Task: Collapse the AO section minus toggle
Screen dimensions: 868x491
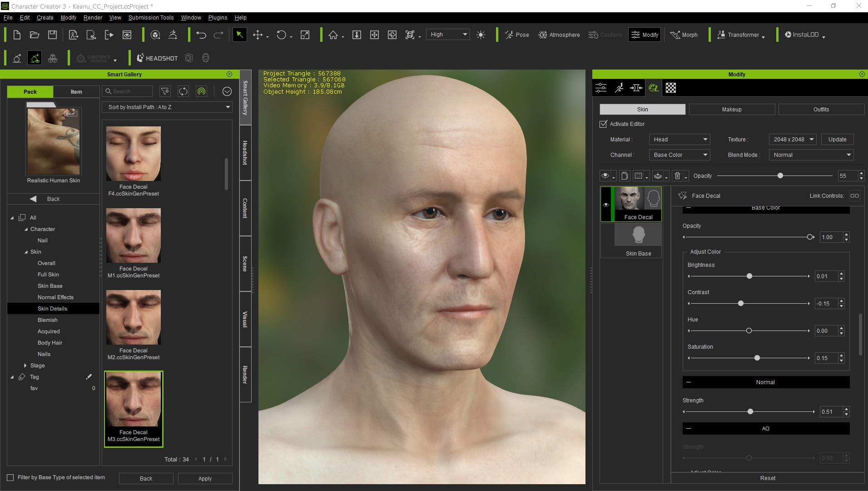Action: (x=689, y=429)
